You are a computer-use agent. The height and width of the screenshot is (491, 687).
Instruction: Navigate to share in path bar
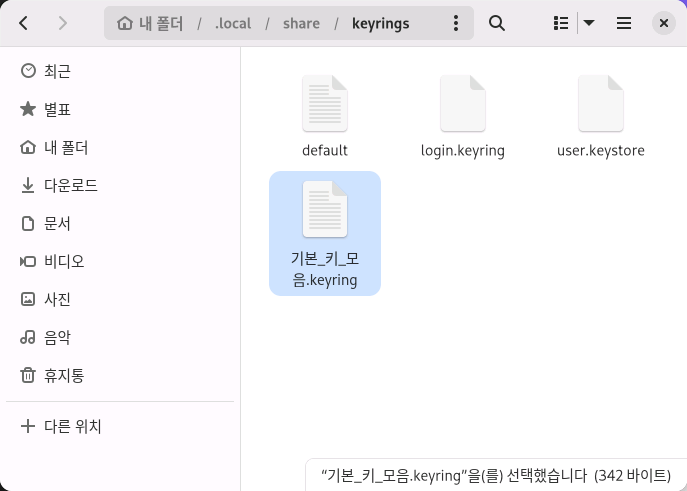301,23
